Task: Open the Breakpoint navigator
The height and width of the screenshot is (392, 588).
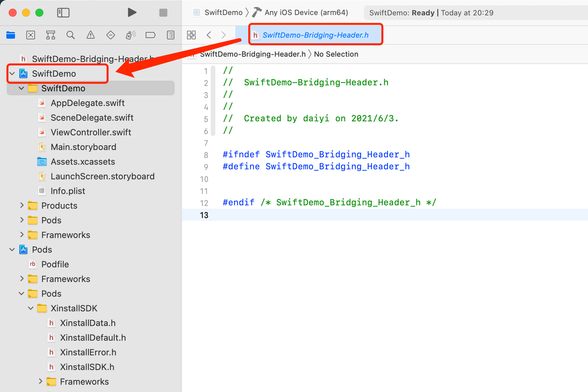Action: point(151,35)
